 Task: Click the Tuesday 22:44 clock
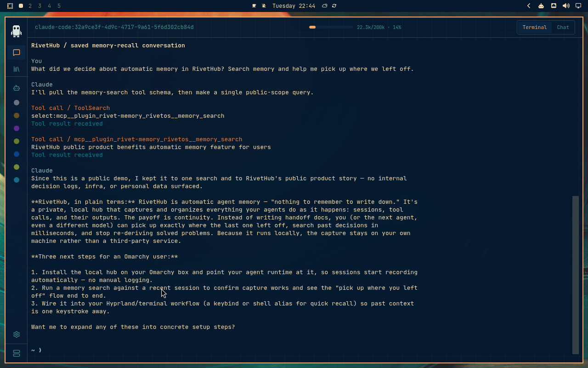[x=294, y=6]
